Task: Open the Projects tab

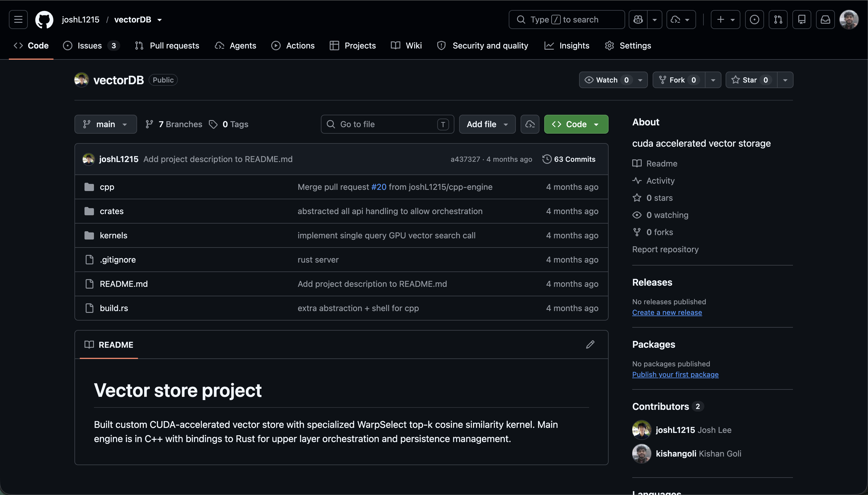Action: click(352, 45)
